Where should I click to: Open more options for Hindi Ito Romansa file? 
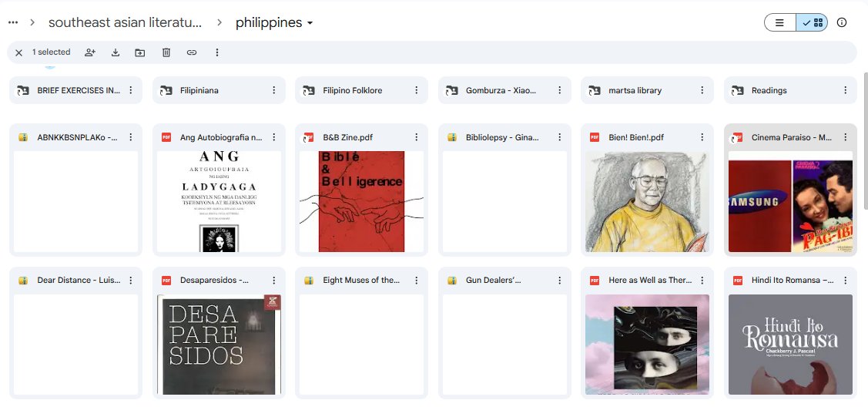846,280
